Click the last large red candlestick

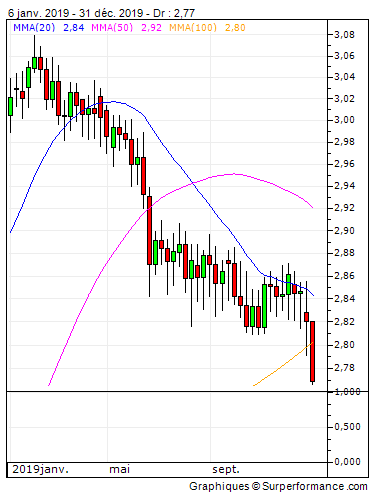(x=312, y=351)
